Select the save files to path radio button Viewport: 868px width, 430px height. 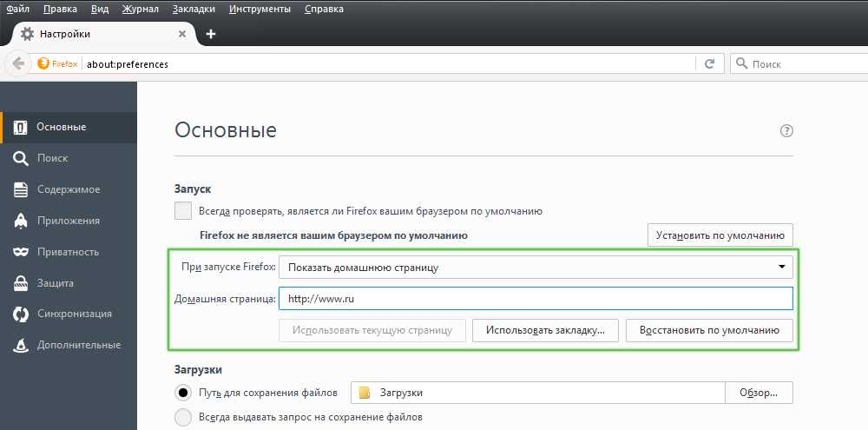click(183, 393)
